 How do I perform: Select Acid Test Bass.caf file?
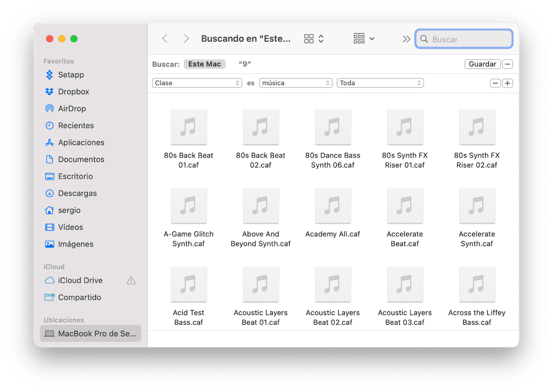click(189, 296)
